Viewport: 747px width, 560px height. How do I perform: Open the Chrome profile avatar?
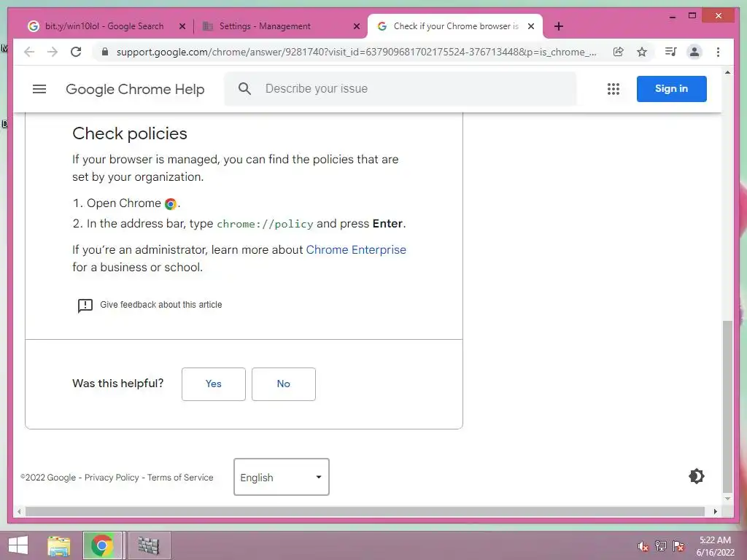[x=694, y=52]
